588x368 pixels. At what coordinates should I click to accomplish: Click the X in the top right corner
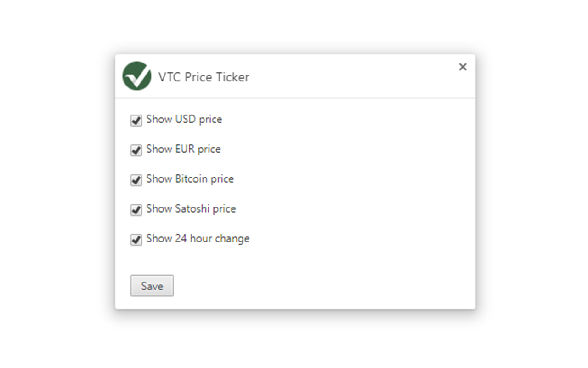[463, 67]
